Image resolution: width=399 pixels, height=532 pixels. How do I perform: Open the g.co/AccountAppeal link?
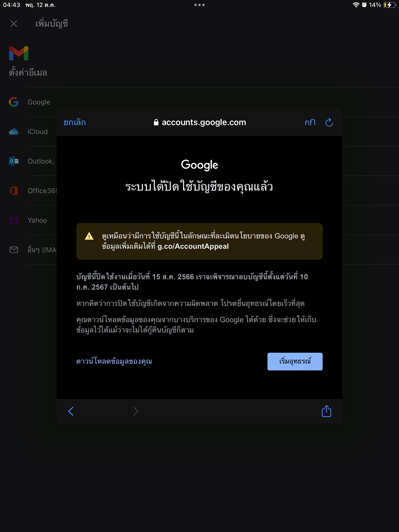193,246
